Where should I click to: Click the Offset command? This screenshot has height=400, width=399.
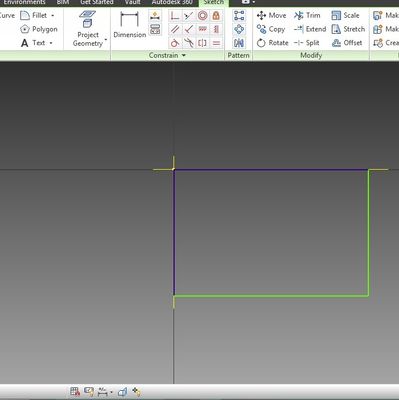click(x=347, y=43)
